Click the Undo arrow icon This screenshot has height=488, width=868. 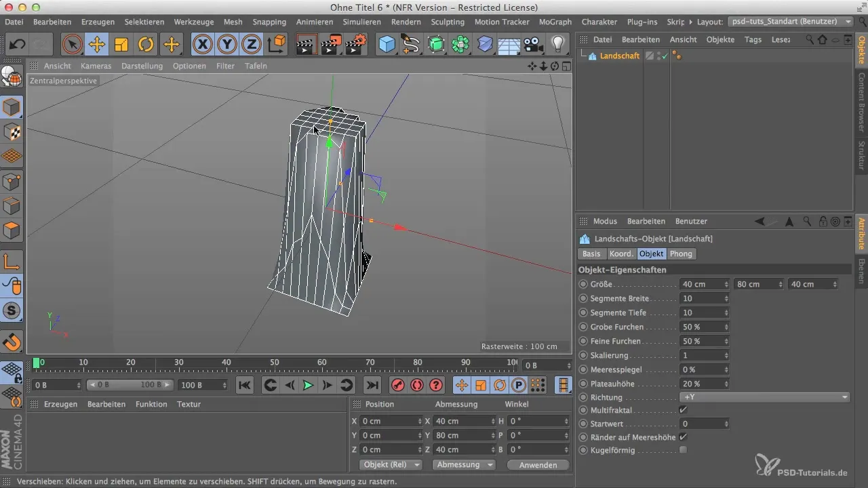point(17,45)
